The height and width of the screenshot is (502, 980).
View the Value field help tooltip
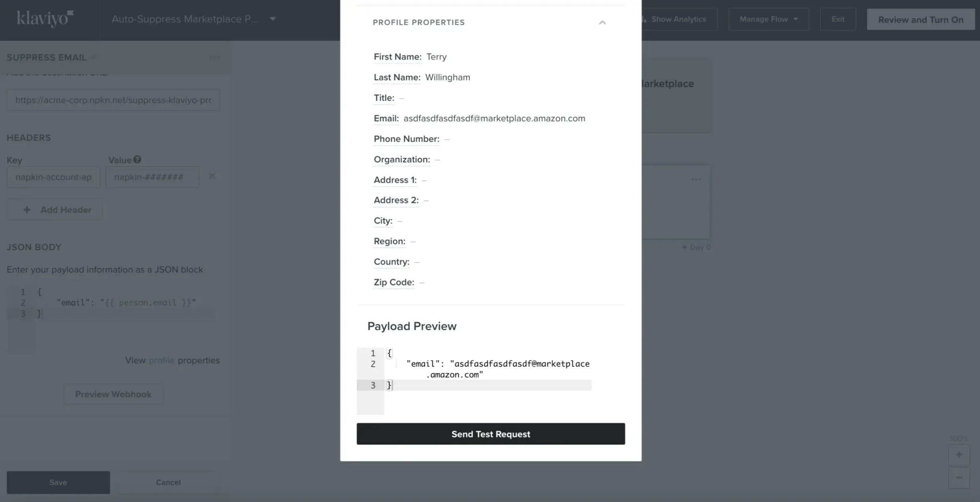[137, 159]
